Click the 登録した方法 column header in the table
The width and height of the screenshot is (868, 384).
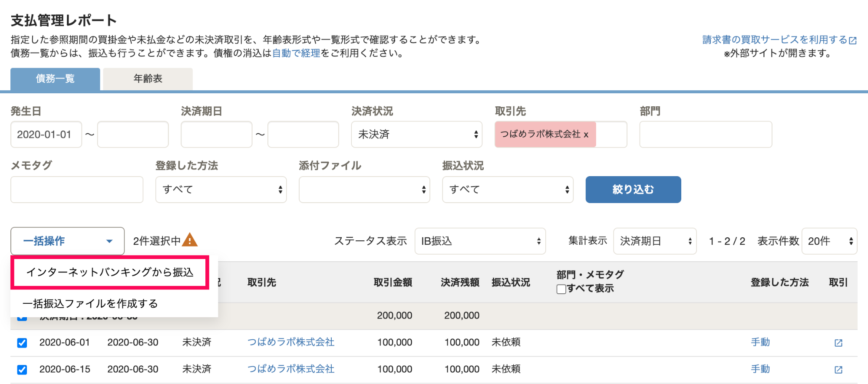(780, 282)
